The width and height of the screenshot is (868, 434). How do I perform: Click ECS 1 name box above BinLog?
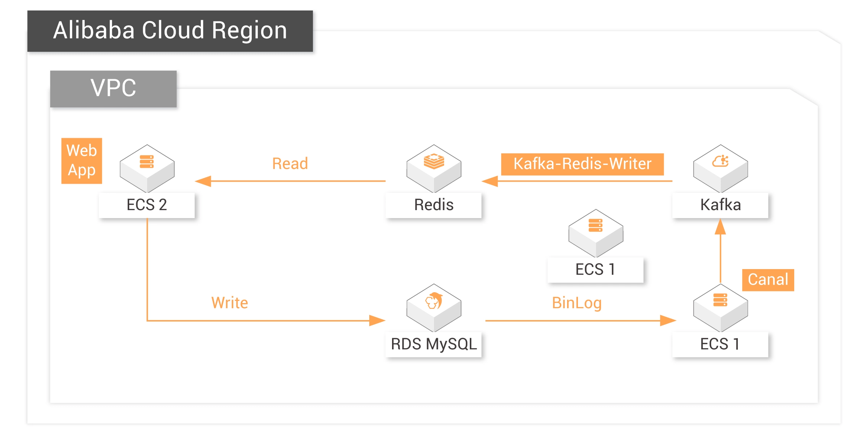[596, 270]
